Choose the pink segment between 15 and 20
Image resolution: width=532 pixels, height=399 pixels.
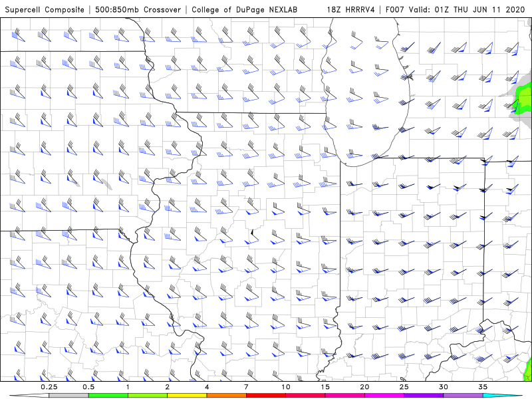click(344, 396)
